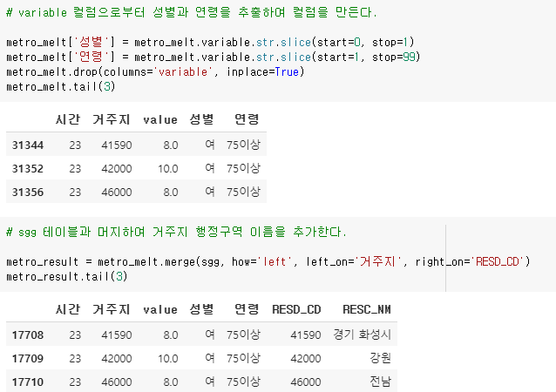Click the 75이상 cell in row 17710
556x392 pixels.
244,382
